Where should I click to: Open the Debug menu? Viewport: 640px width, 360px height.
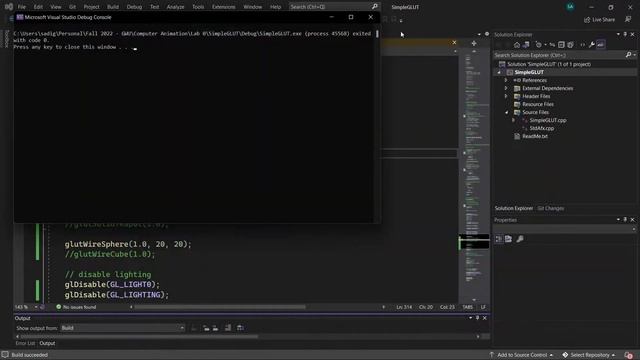click(134, 7)
